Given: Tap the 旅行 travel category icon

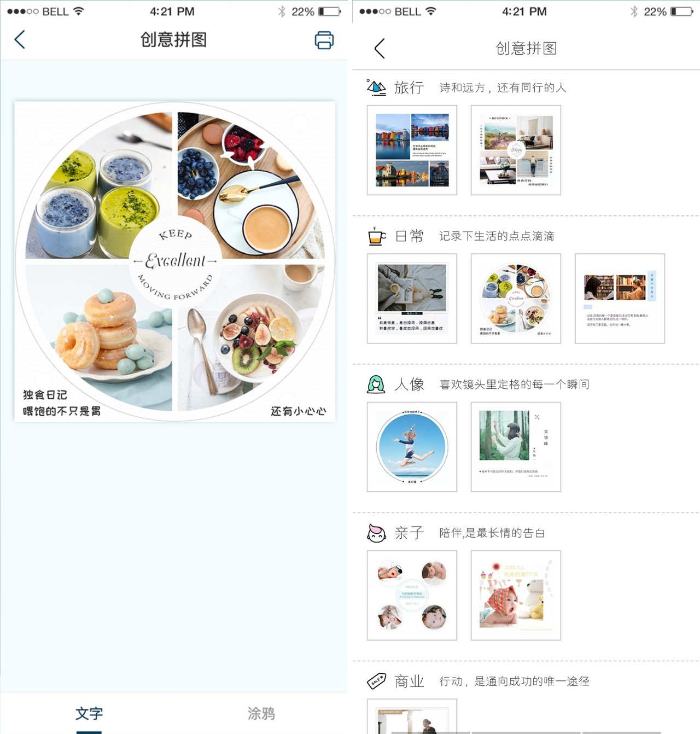Looking at the screenshot, I should [376, 87].
